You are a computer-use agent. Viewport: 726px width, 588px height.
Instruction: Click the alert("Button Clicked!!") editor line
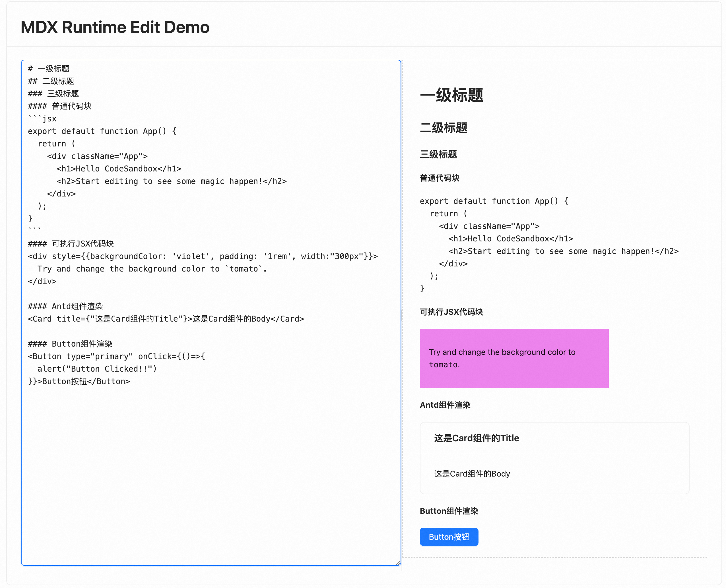(97, 369)
